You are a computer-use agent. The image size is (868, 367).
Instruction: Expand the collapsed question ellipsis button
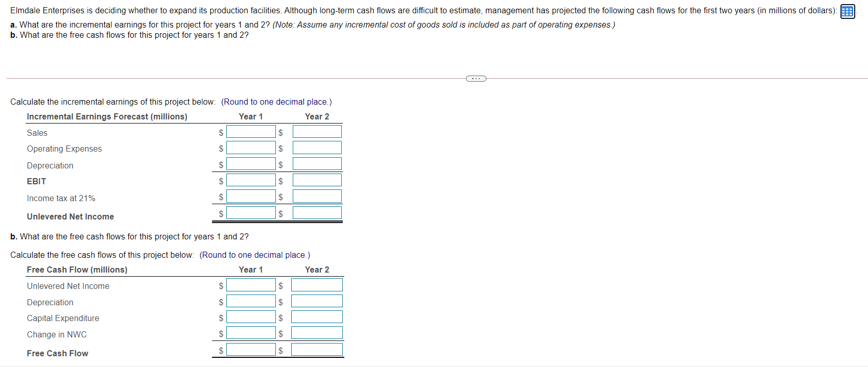click(x=476, y=78)
